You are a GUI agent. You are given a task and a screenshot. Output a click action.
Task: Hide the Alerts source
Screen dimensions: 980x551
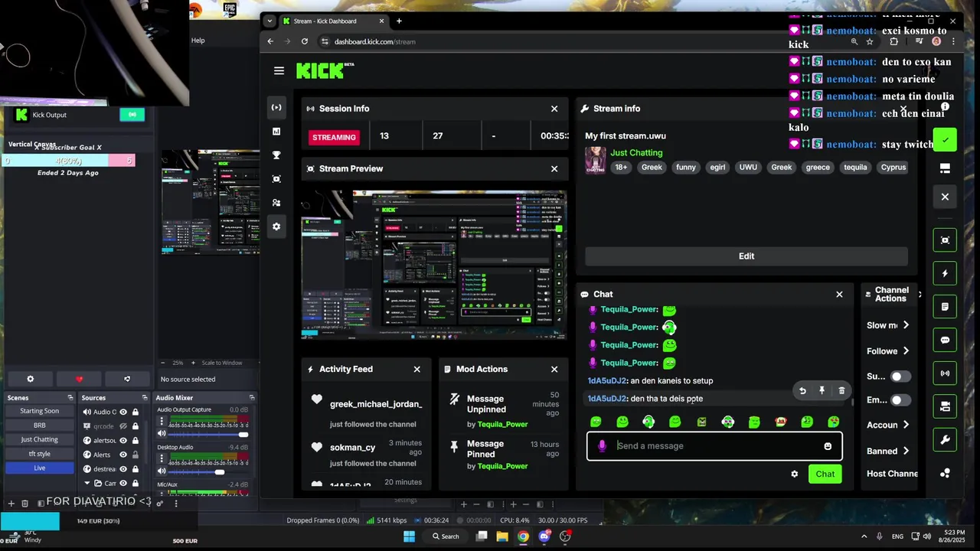click(123, 455)
